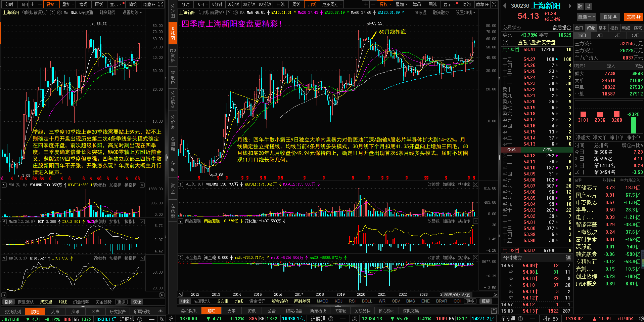Click the help question mark beside left chart title
This screenshot has height=322, width=644.
[x=52, y=12]
